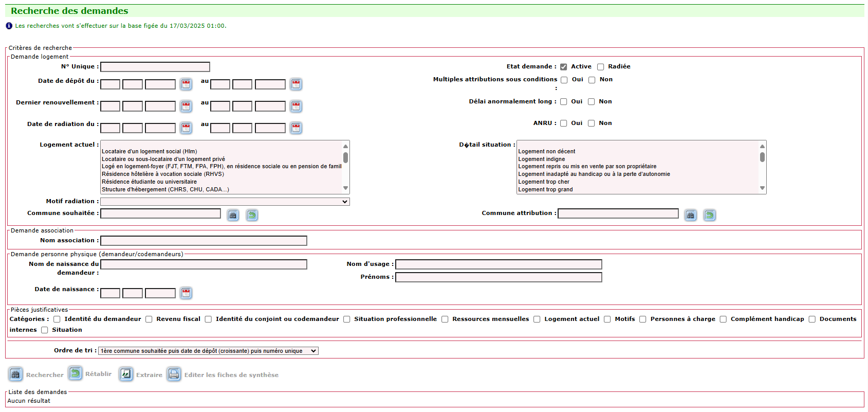Uncheck the Active état demande checkbox
Image resolution: width=868 pixels, height=412 pixels.
coord(564,67)
